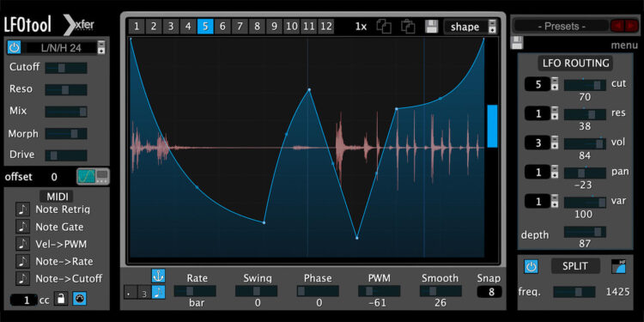Enable Note->Cutoff MIDI option
The width and height of the screenshot is (644, 322).
click(22, 278)
